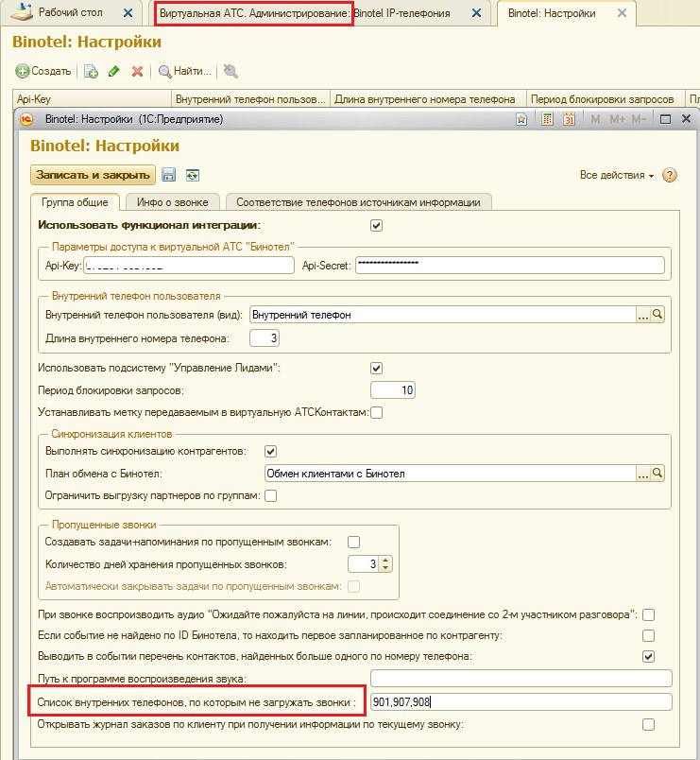Click the M memory button
The height and width of the screenshot is (760, 700).
(x=595, y=119)
